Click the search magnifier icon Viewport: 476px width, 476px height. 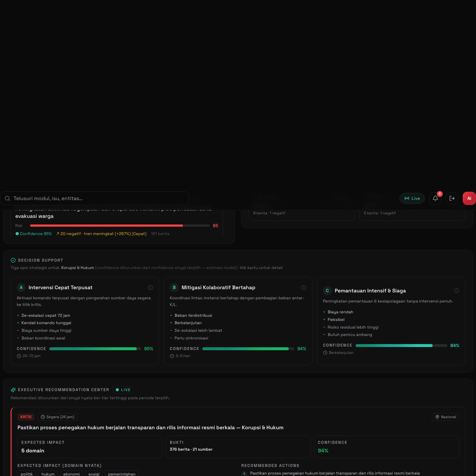click(x=7, y=198)
